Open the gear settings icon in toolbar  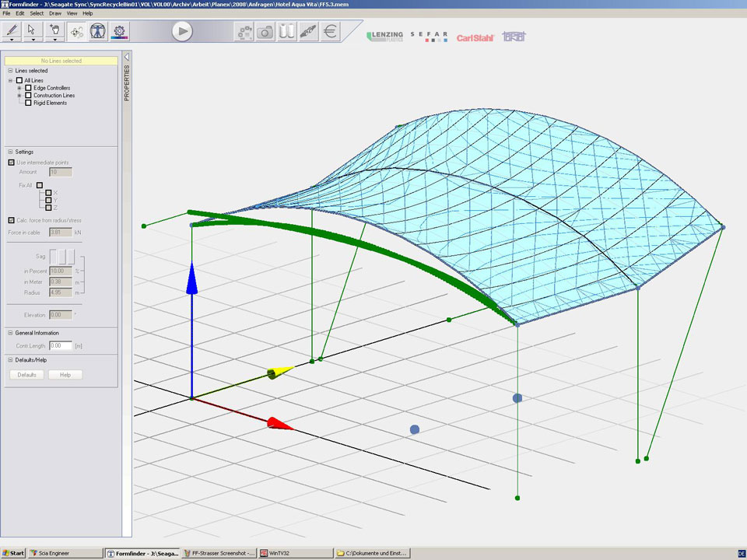pyautogui.click(x=120, y=31)
